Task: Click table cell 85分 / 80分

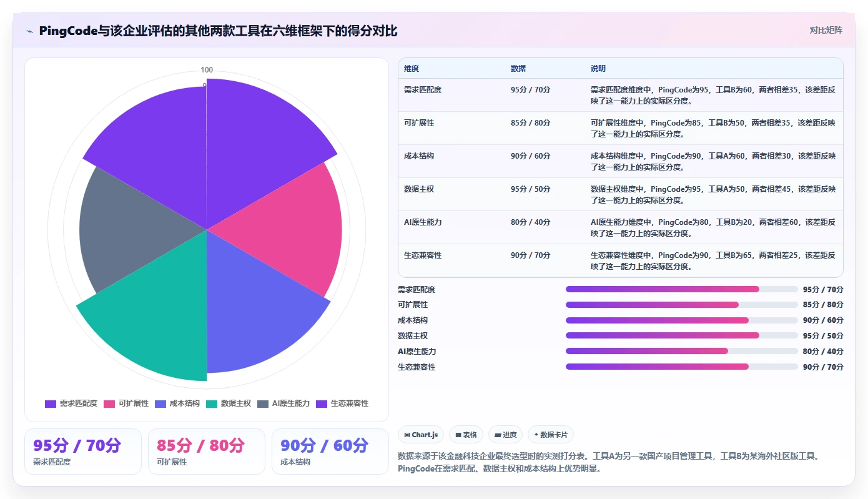Action: click(x=531, y=123)
